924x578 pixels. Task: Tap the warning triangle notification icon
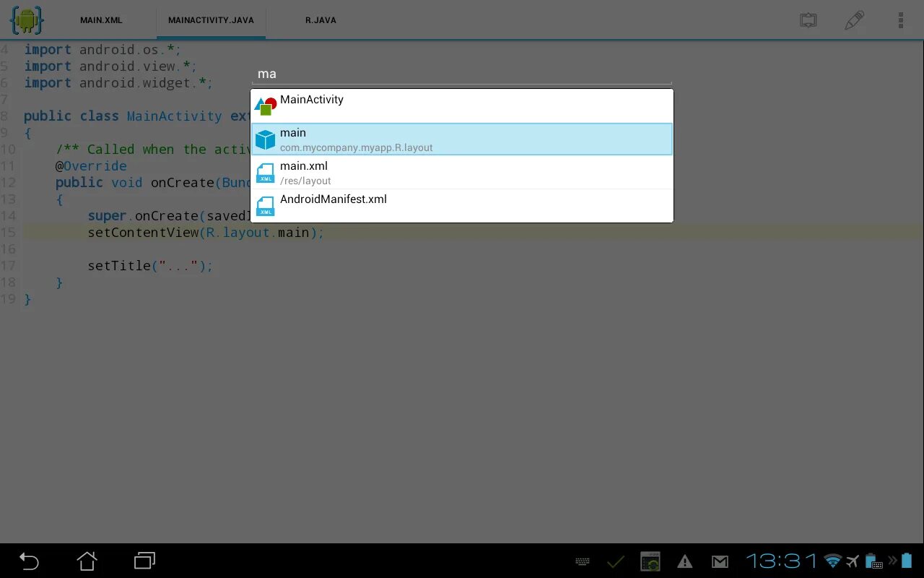684,561
